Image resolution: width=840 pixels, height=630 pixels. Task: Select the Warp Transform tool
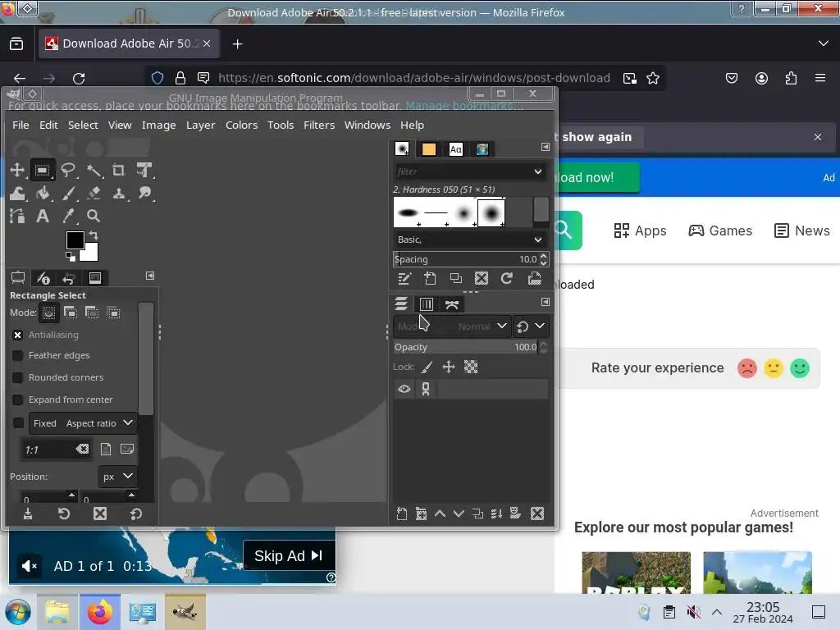(17, 193)
